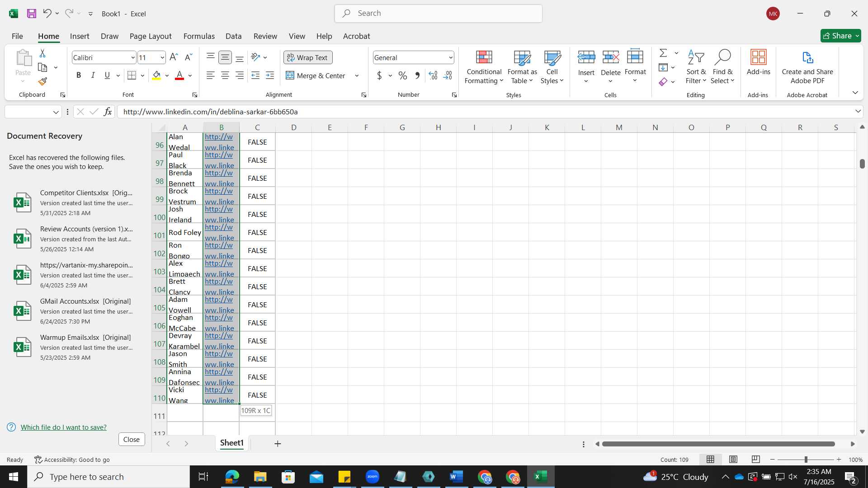Select the Sheet1 worksheet tab

pos(232,443)
